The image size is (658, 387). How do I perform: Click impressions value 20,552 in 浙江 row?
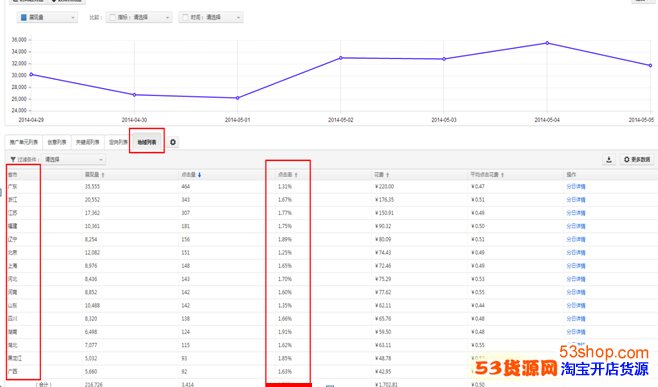coord(92,200)
